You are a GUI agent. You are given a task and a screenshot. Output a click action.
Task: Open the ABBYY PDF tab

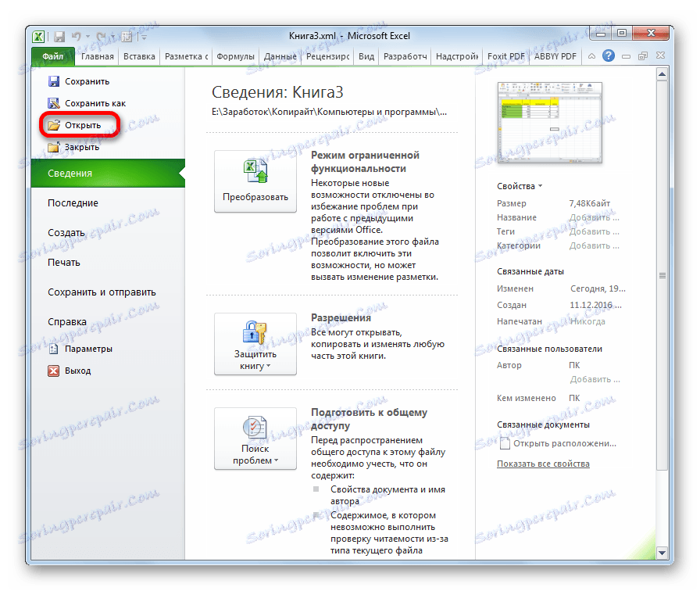555,57
